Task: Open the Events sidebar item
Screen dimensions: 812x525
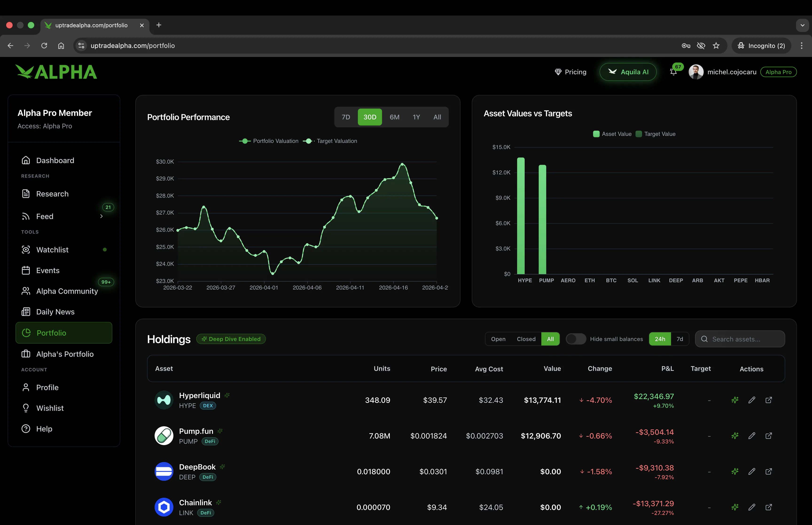Action: [64, 270]
